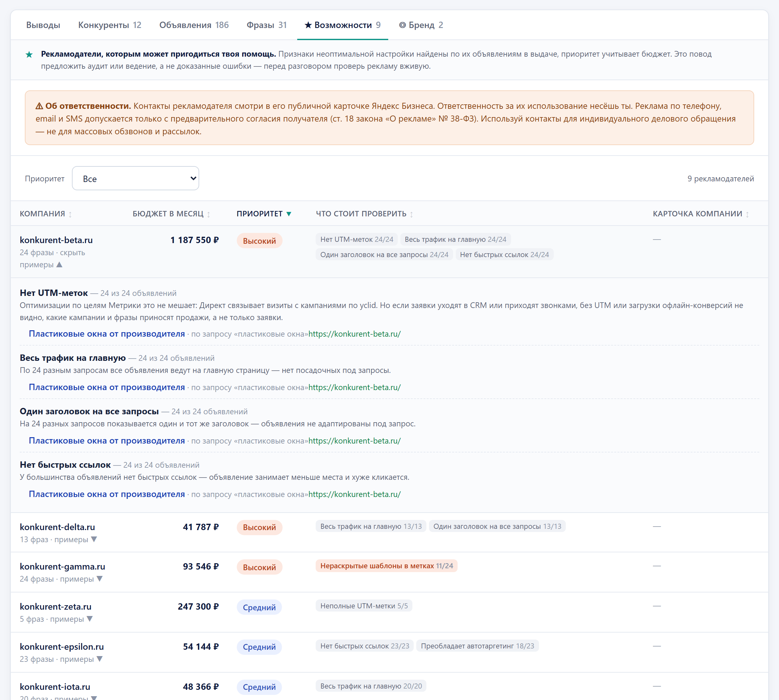Click the Нет UTM-меток 24/24 tag
Viewport: 779px width, 700px height.
(357, 239)
